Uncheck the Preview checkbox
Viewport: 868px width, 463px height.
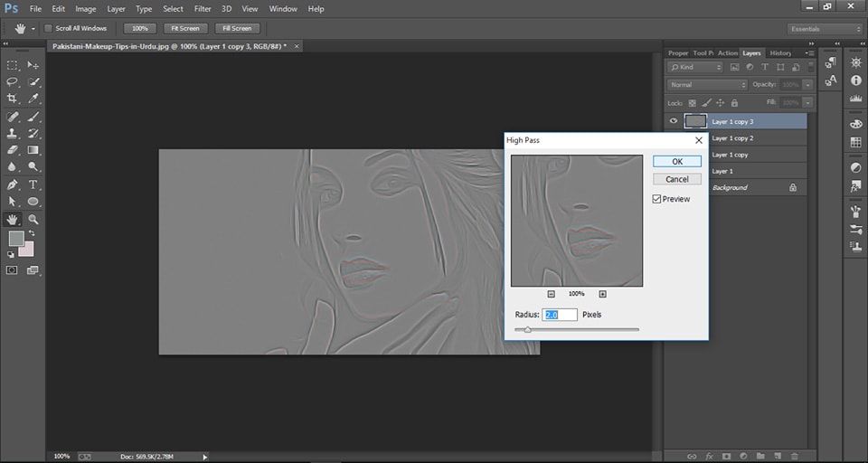tap(656, 199)
